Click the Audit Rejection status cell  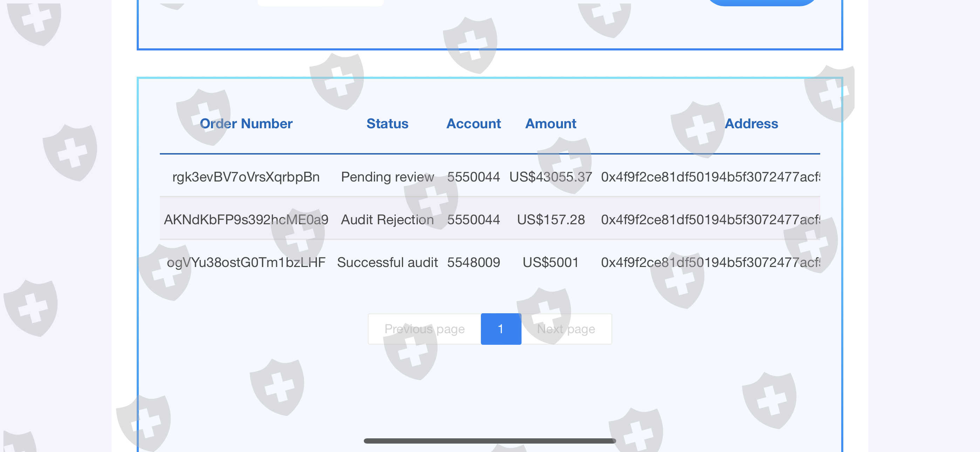[387, 220]
